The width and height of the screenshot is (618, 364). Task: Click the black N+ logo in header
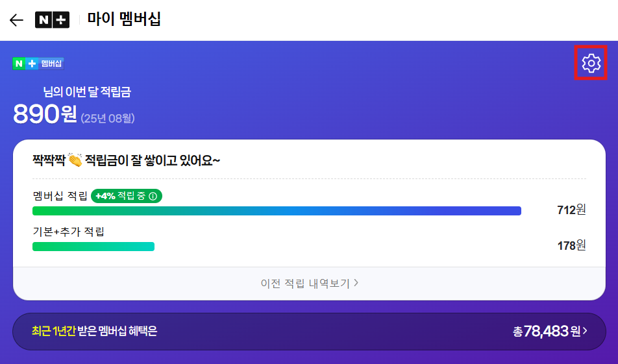52,19
